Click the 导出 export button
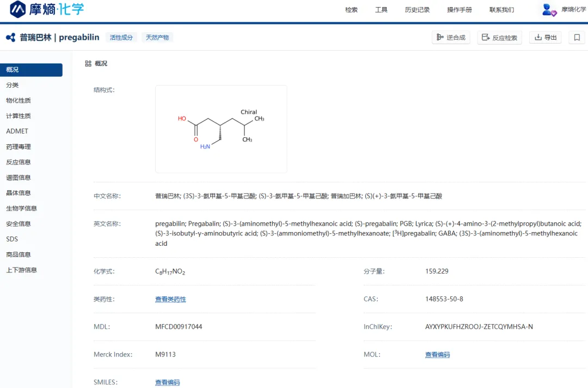 [545, 38]
